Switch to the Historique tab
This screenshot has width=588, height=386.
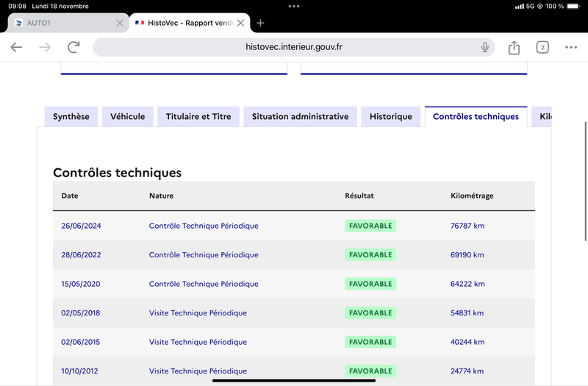(x=391, y=117)
